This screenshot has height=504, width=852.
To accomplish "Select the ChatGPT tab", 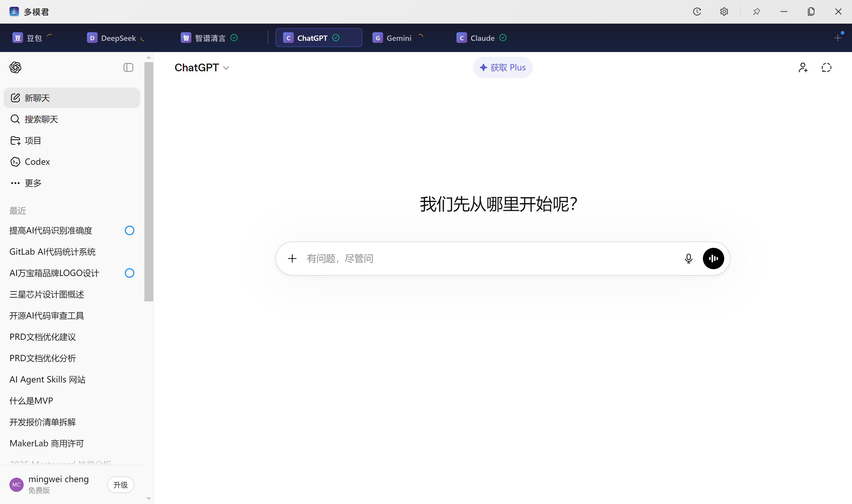I will pyautogui.click(x=319, y=38).
